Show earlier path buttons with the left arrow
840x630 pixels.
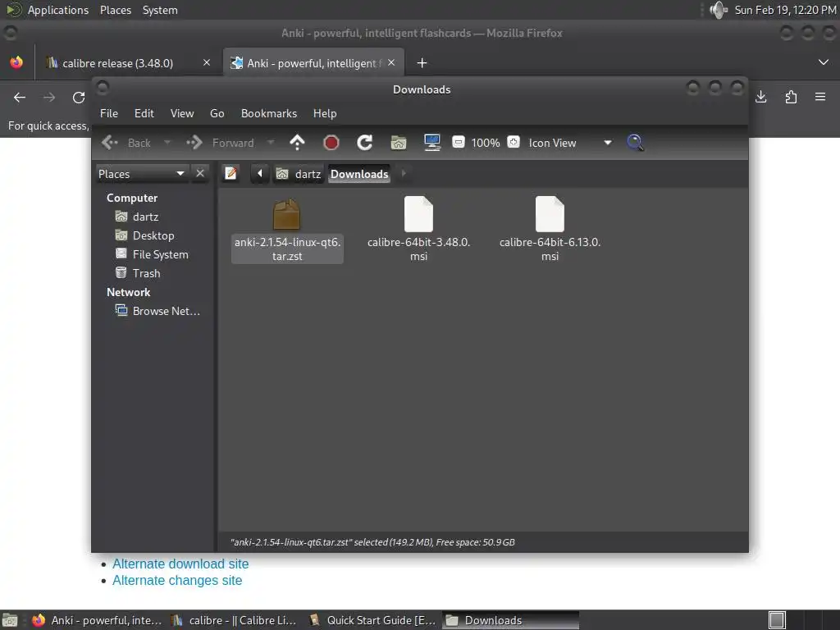(260, 174)
